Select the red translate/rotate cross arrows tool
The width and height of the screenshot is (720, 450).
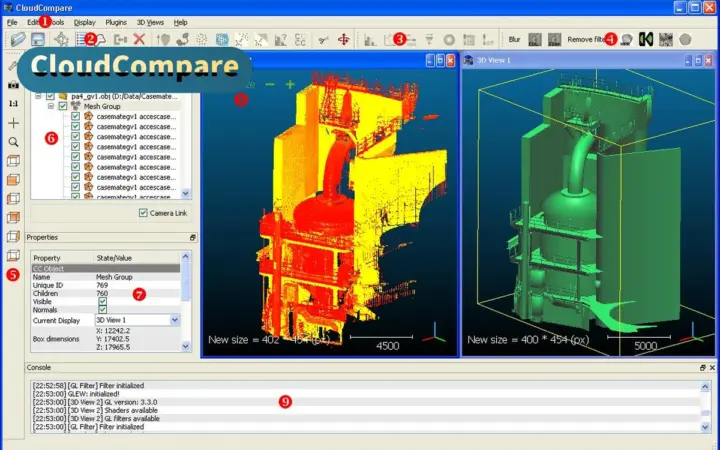(343, 40)
